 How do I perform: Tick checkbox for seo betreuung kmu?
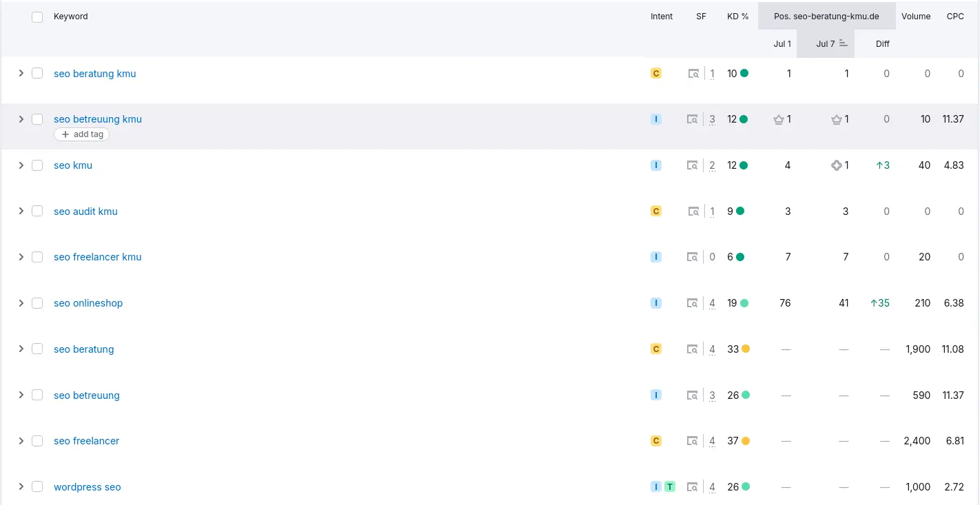pyautogui.click(x=37, y=119)
